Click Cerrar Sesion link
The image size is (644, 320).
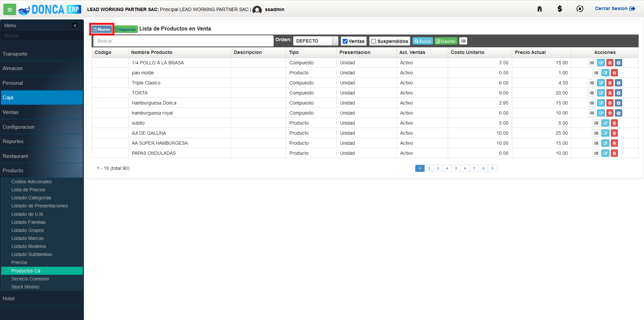pos(615,8)
